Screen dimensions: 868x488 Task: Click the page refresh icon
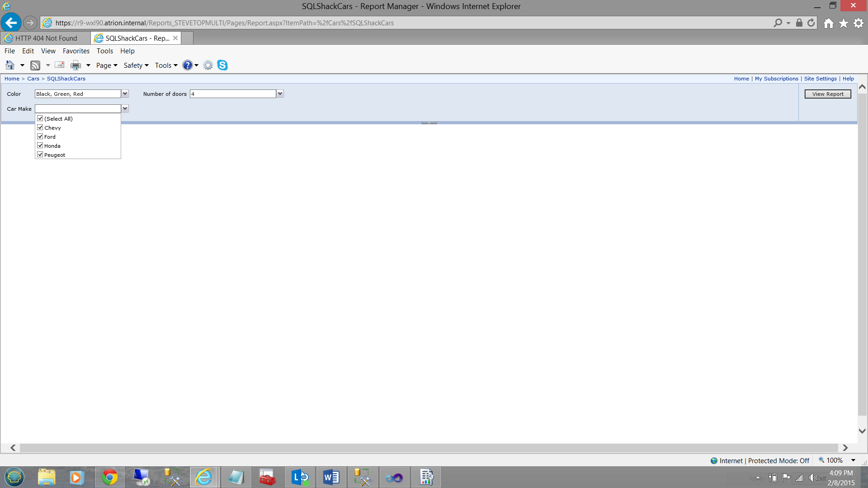(811, 23)
